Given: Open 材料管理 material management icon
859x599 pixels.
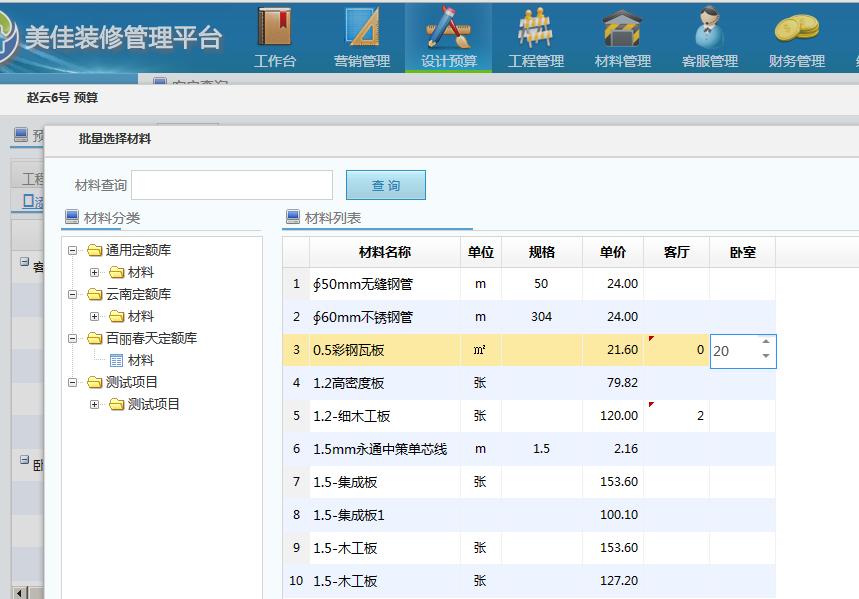Looking at the screenshot, I should coord(622,38).
